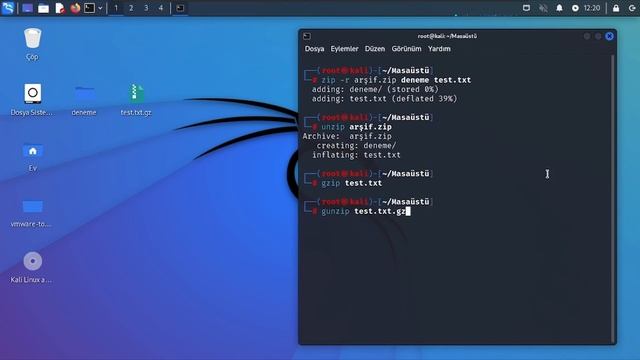Click the 'gzip test.txt' command text
This screenshot has height=360, width=640.
coord(351,183)
